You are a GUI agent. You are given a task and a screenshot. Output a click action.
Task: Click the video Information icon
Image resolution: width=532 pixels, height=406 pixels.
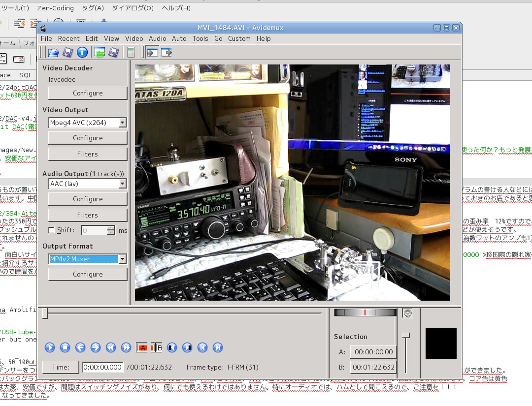coord(82,52)
